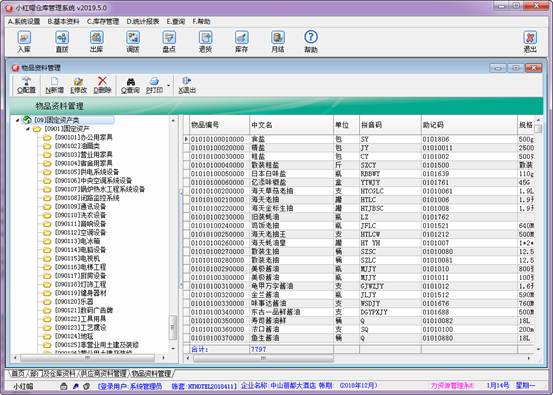Screen dimensions: 553x395
Task: Click the pinyin code HTJBSC cell
Action: pos(390,208)
